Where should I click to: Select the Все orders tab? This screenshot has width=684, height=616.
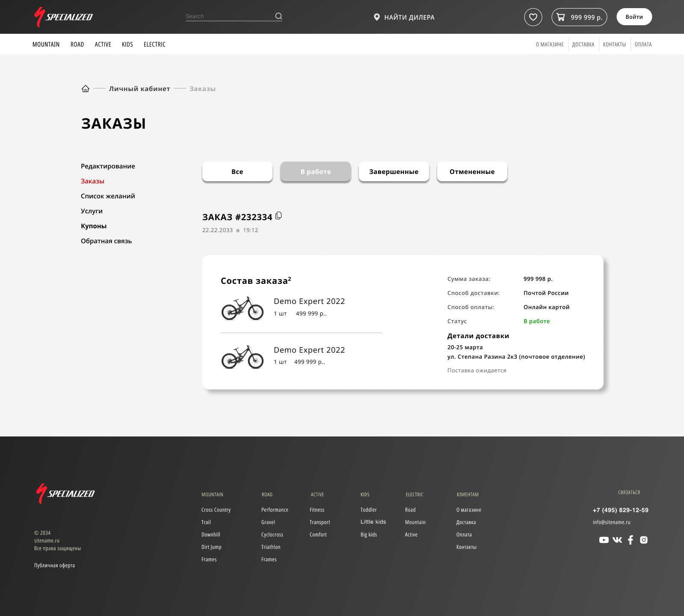(237, 171)
